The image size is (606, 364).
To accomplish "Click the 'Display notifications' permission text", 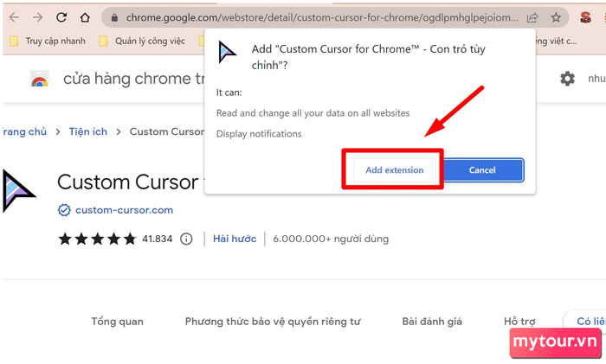I will coord(259,134).
